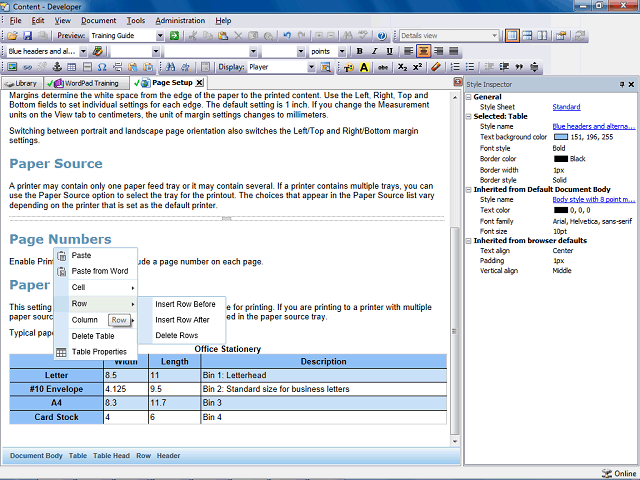
Task: Click the black Text color swatch
Action: (x=561, y=210)
